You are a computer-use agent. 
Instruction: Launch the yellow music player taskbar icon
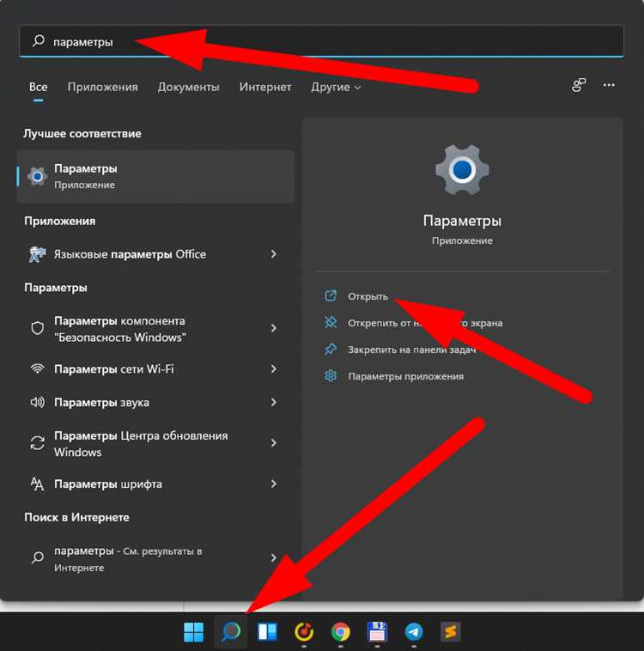click(x=304, y=632)
